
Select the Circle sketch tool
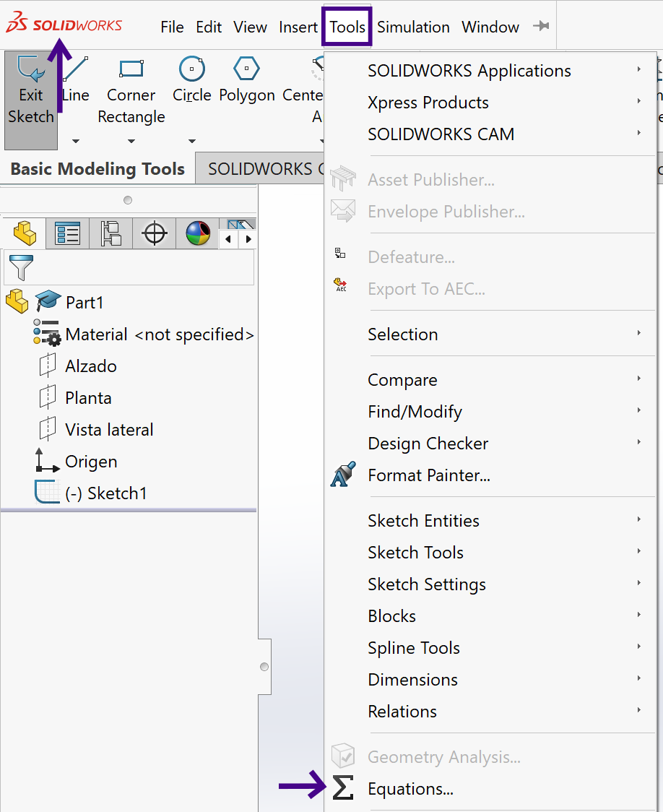(192, 79)
